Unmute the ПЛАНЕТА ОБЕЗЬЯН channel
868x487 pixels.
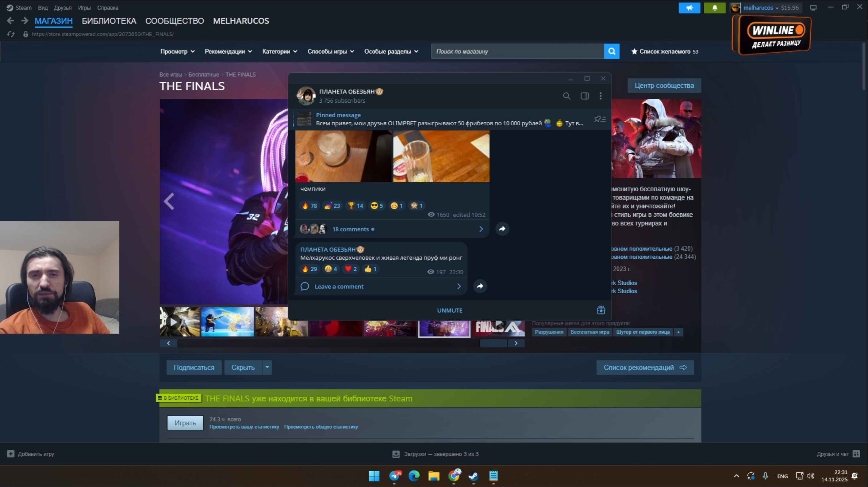(450, 310)
